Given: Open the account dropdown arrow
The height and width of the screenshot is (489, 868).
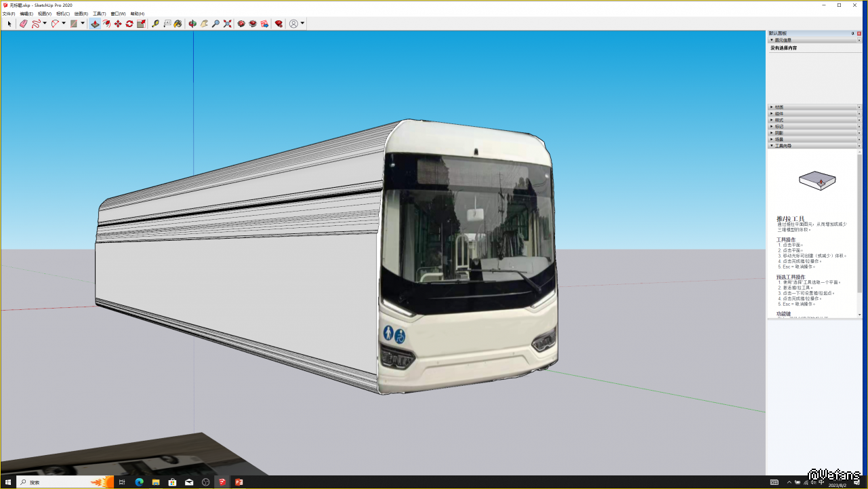Looking at the screenshot, I should click(x=302, y=24).
